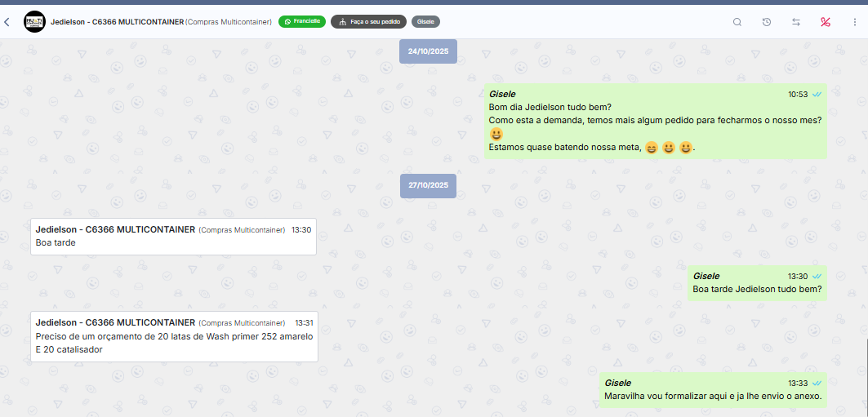Click the 27/10/2025 date separator
Screen dimensions: 868x417
pos(429,185)
